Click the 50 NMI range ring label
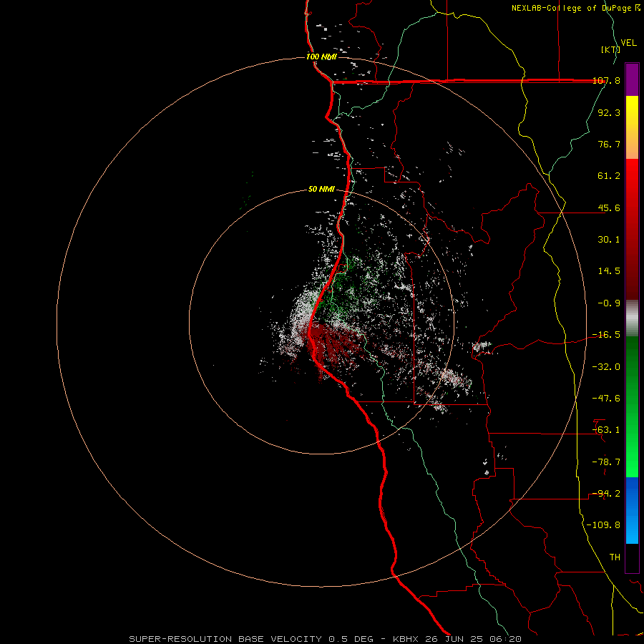Screen dimensions: 644x644 click(x=321, y=190)
